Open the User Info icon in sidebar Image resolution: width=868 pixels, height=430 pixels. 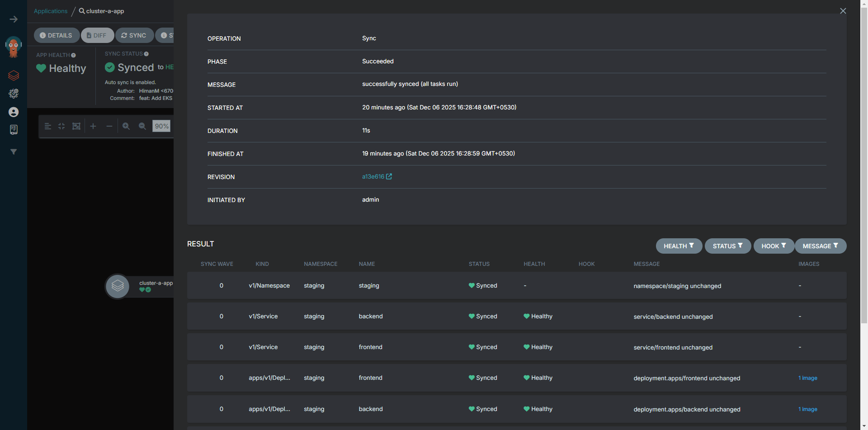[x=13, y=112]
